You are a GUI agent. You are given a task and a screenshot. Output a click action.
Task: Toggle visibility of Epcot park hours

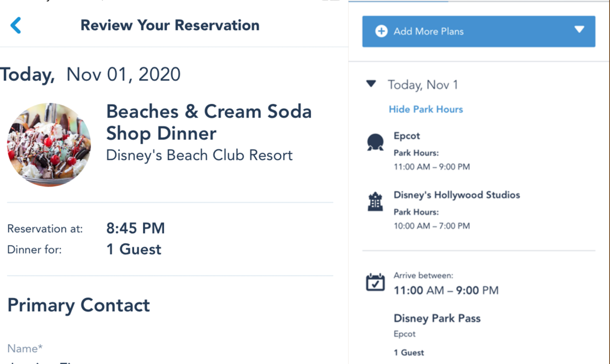tap(426, 109)
